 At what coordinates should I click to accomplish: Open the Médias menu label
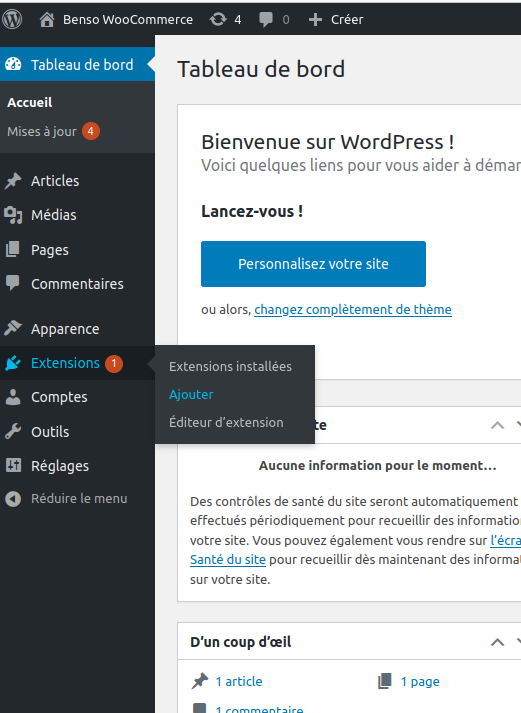click(x=54, y=215)
